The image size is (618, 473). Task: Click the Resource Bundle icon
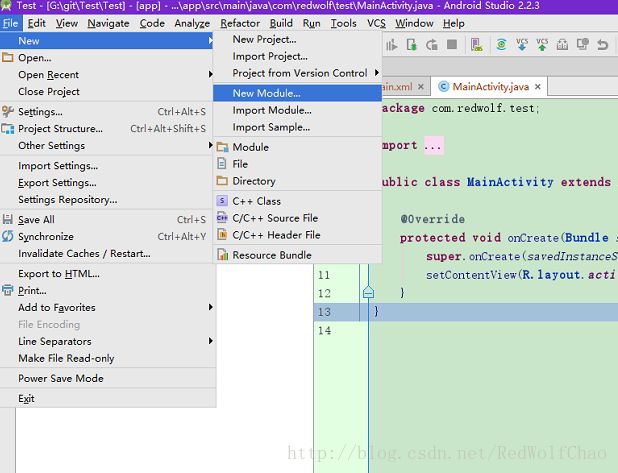pyautogui.click(x=223, y=255)
